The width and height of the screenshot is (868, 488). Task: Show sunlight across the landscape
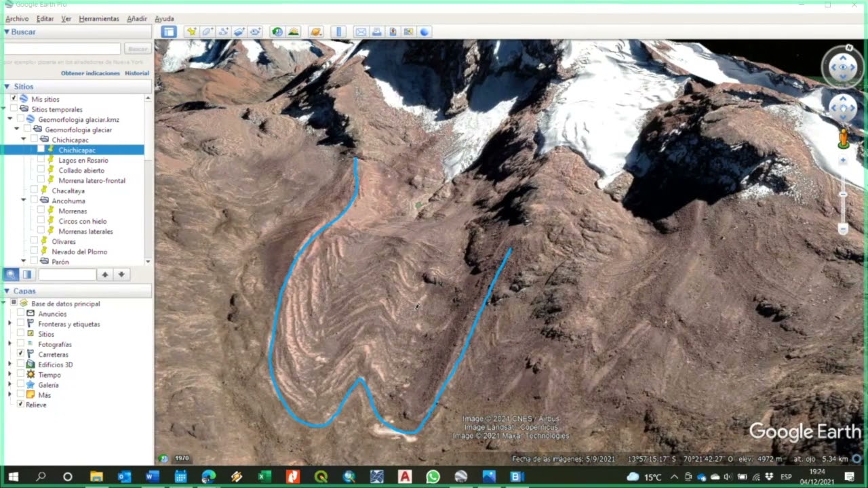(293, 32)
